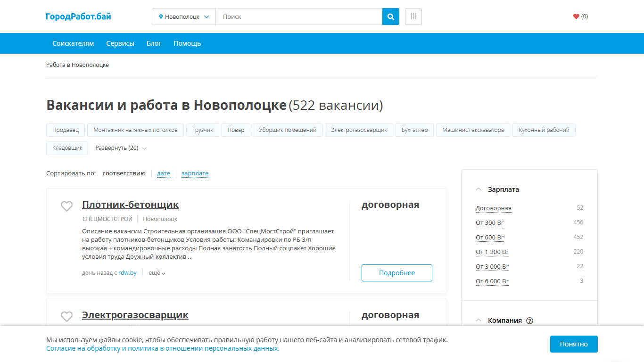Select the Уборщик помещений tag

pyautogui.click(x=288, y=130)
